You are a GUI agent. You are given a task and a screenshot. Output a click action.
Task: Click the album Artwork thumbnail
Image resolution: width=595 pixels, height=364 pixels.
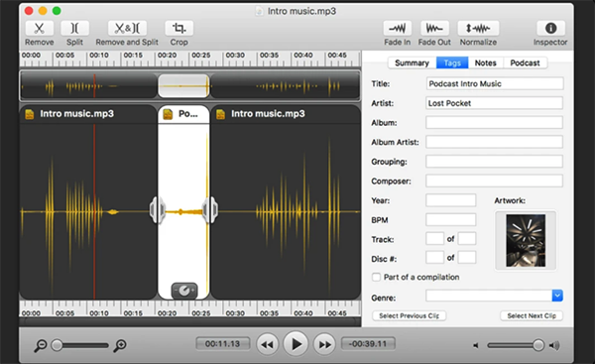point(526,240)
